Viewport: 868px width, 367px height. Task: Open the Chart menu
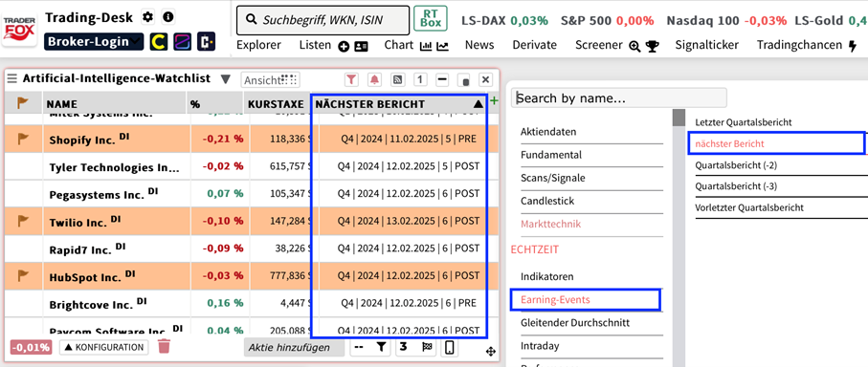[x=399, y=45]
